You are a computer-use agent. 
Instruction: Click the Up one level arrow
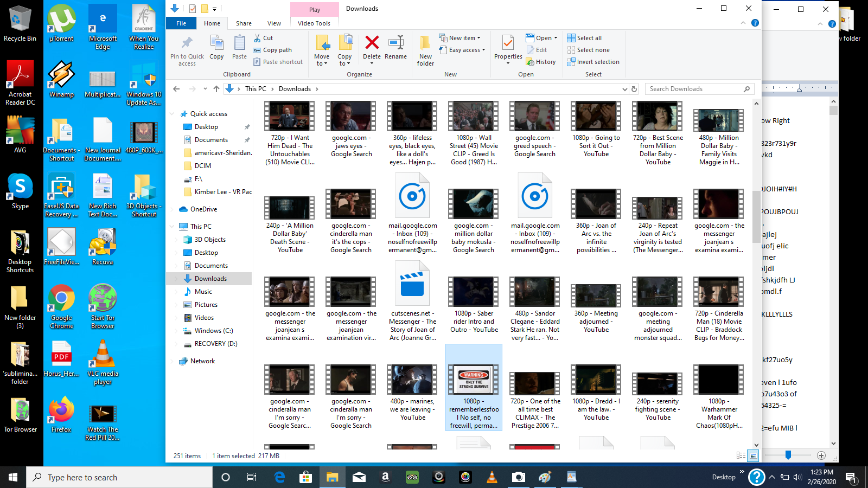click(x=216, y=89)
